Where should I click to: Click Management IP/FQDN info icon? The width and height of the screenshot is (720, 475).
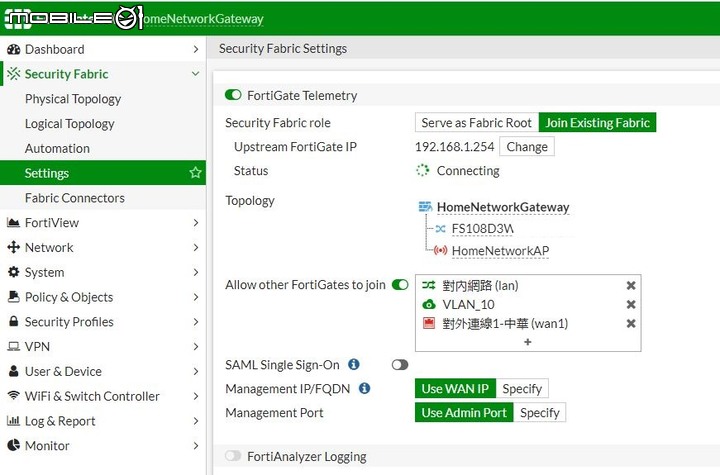[364, 389]
